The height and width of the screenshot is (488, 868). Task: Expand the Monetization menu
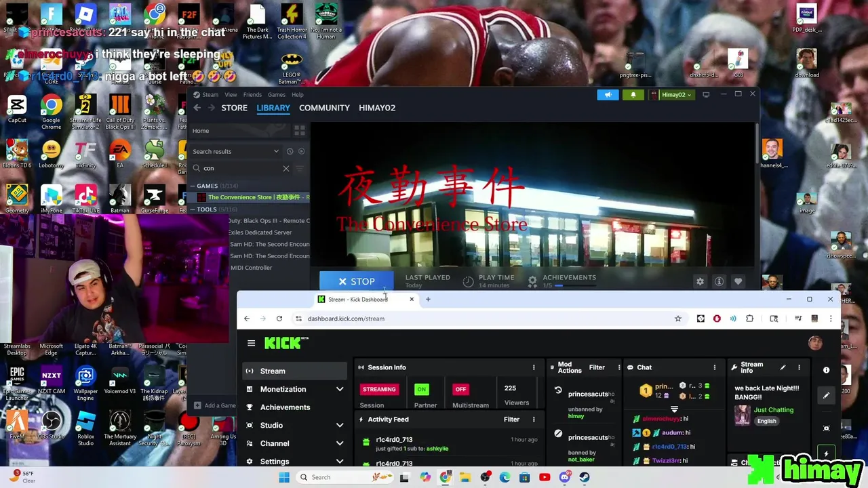click(340, 389)
